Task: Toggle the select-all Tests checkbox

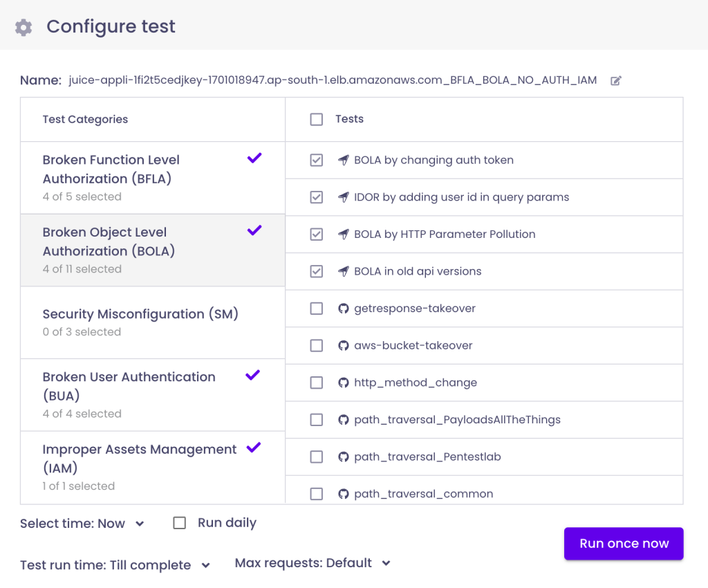Action: [x=317, y=120]
